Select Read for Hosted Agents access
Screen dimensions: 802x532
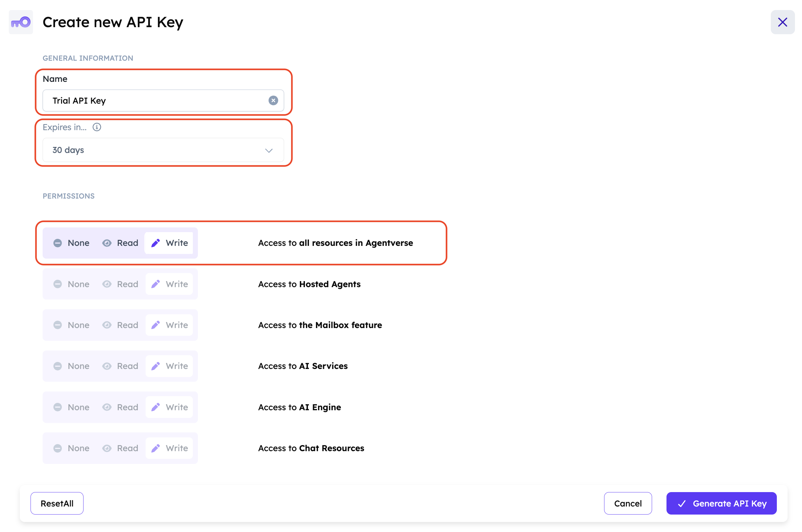pyautogui.click(x=120, y=284)
